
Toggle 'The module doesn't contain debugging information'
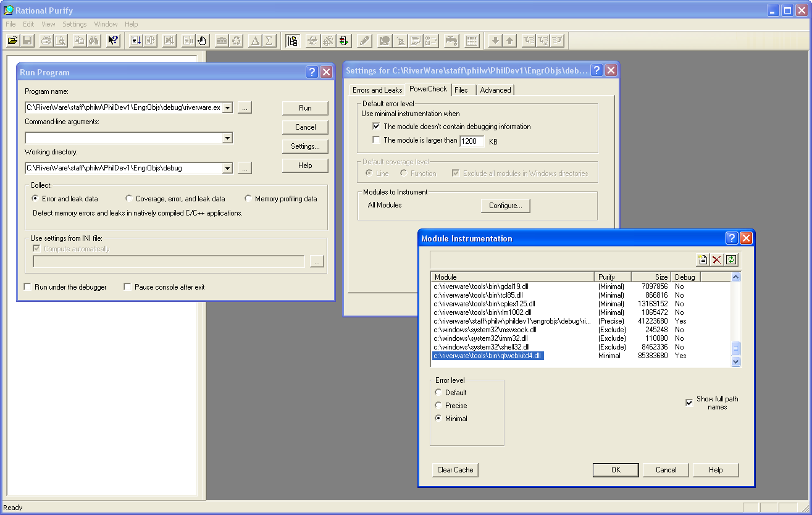[x=376, y=127]
